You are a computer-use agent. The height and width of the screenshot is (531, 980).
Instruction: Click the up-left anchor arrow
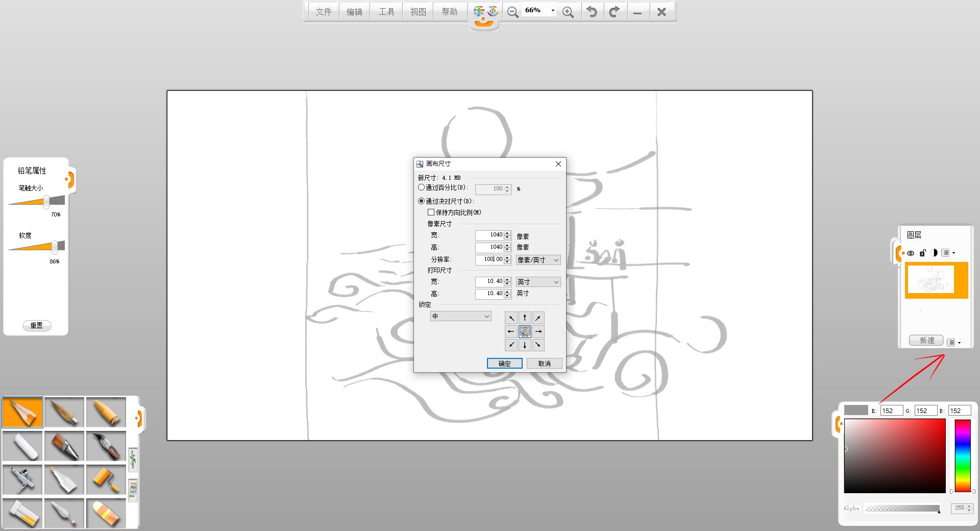pyautogui.click(x=511, y=318)
